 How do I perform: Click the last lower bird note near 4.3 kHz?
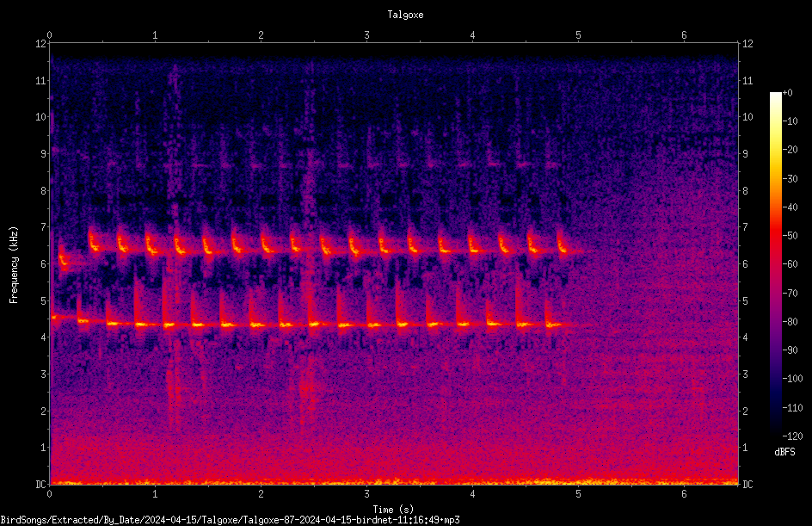(552, 322)
